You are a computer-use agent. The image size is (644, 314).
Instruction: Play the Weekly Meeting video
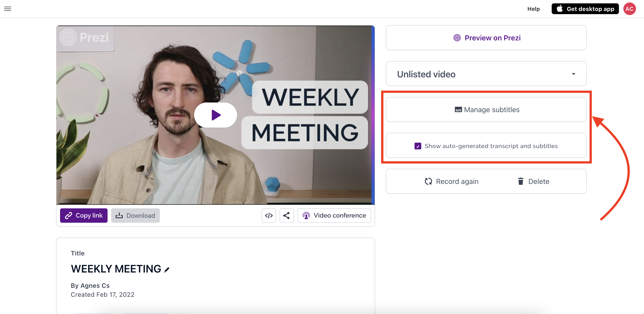click(x=216, y=115)
